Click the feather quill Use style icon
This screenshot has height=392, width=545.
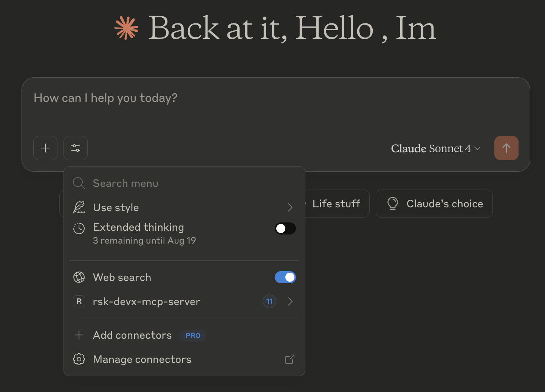click(79, 207)
